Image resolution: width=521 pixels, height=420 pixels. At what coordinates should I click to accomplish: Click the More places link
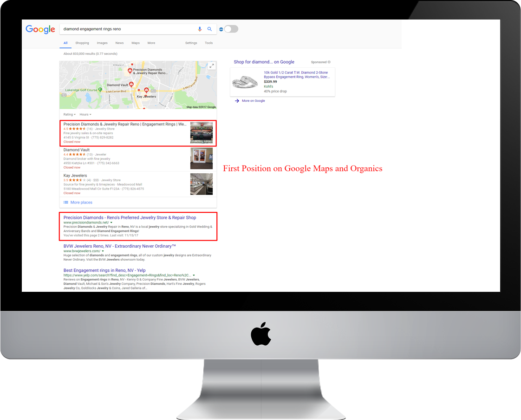click(x=81, y=202)
